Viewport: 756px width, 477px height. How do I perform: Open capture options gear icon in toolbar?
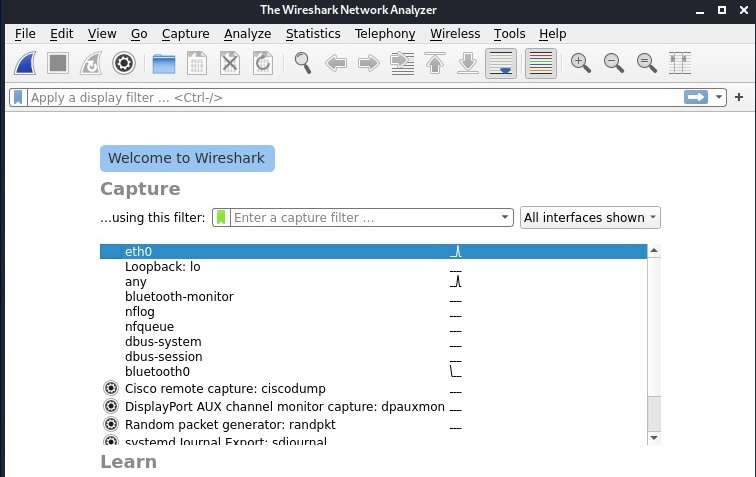tap(123, 63)
